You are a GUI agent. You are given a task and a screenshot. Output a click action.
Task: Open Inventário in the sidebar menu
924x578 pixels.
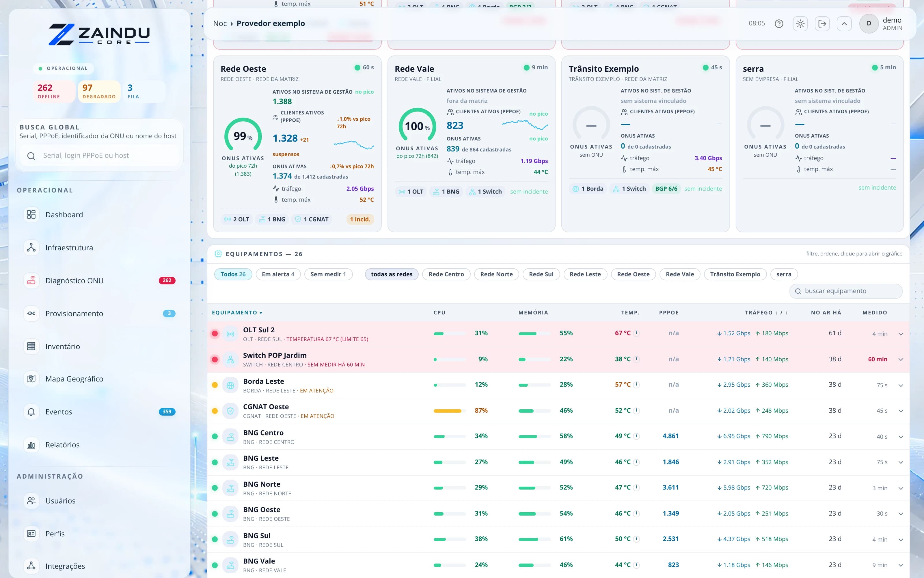99,346
